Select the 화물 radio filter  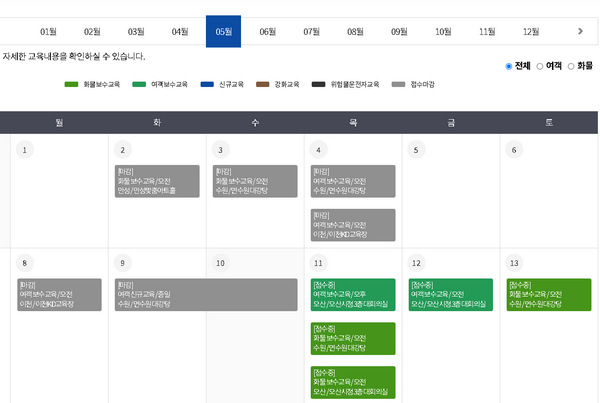point(571,67)
